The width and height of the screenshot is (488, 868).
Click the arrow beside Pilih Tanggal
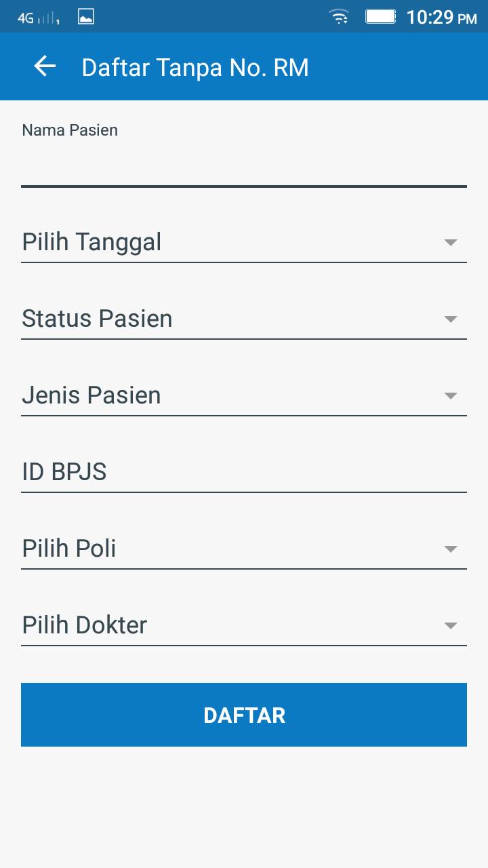click(451, 243)
